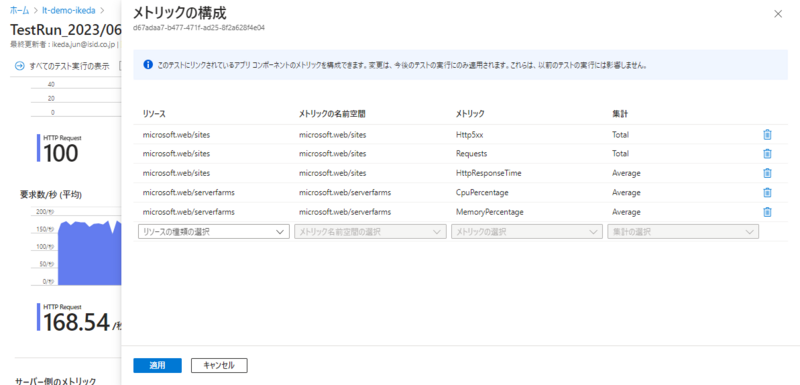Click the 要求数/秒 (平均) chart title
This screenshot has height=385, width=800.
point(51,194)
